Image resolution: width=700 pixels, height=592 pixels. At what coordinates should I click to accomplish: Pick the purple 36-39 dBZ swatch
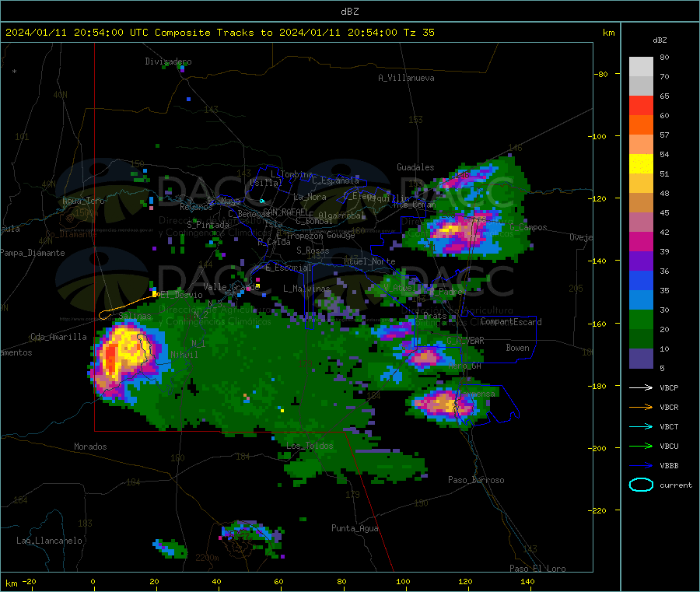(x=641, y=261)
